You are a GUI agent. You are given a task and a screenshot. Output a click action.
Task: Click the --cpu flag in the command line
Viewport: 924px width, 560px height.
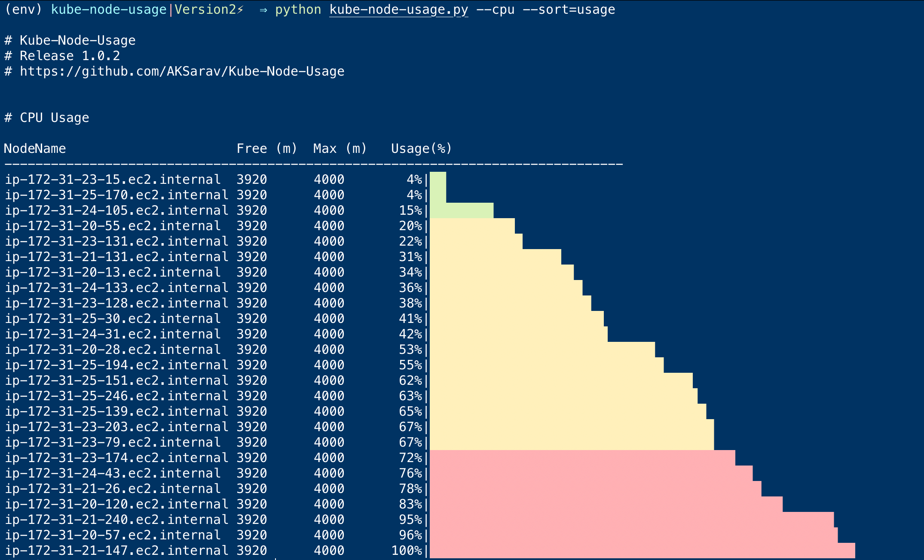pyautogui.click(x=496, y=9)
